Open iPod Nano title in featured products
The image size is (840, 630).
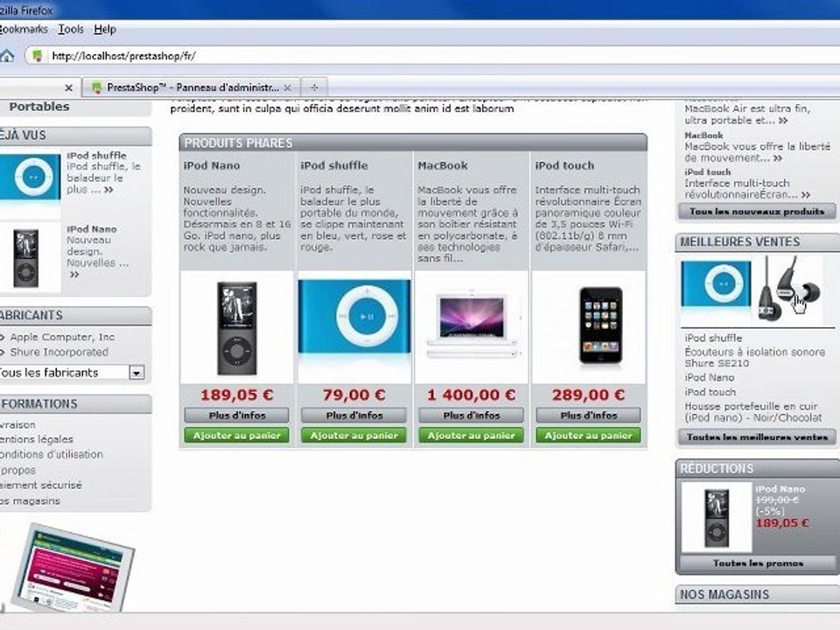212,165
